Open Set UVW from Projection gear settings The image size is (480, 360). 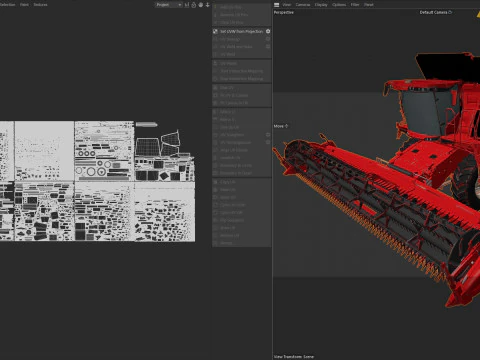[268, 31]
